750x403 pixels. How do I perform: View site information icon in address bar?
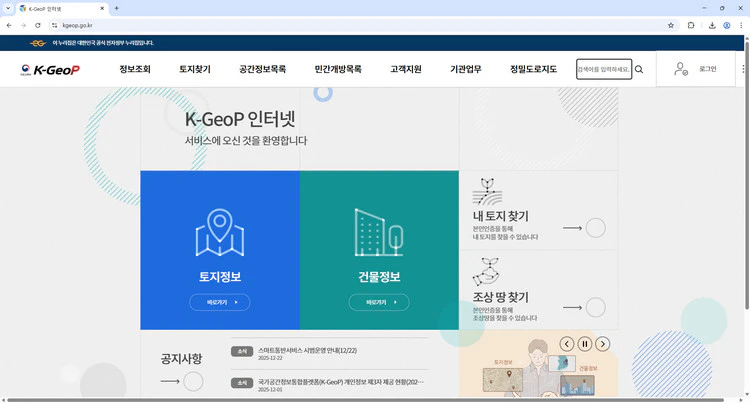55,25
